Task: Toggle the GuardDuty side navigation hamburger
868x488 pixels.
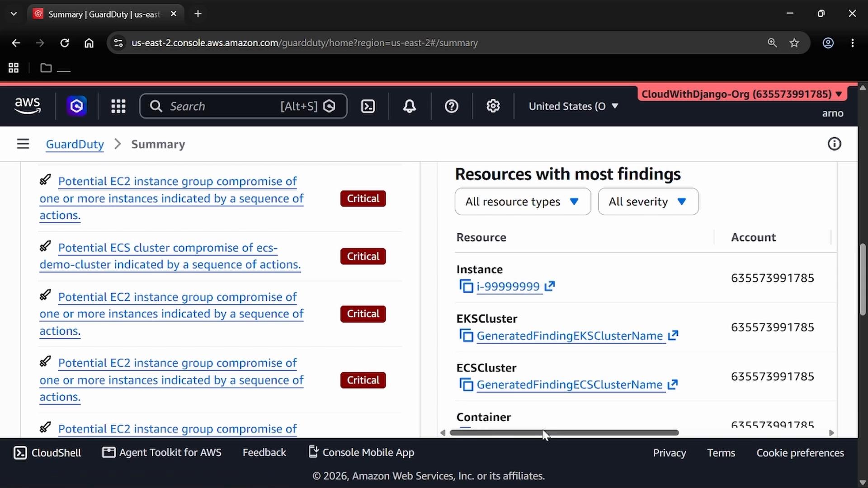Action: 23,144
